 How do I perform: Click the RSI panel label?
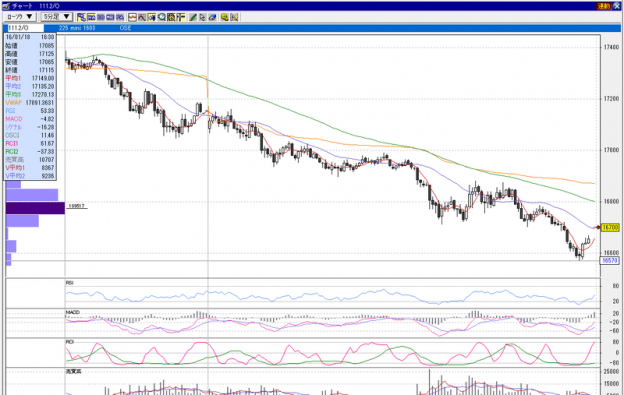[70, 283]
